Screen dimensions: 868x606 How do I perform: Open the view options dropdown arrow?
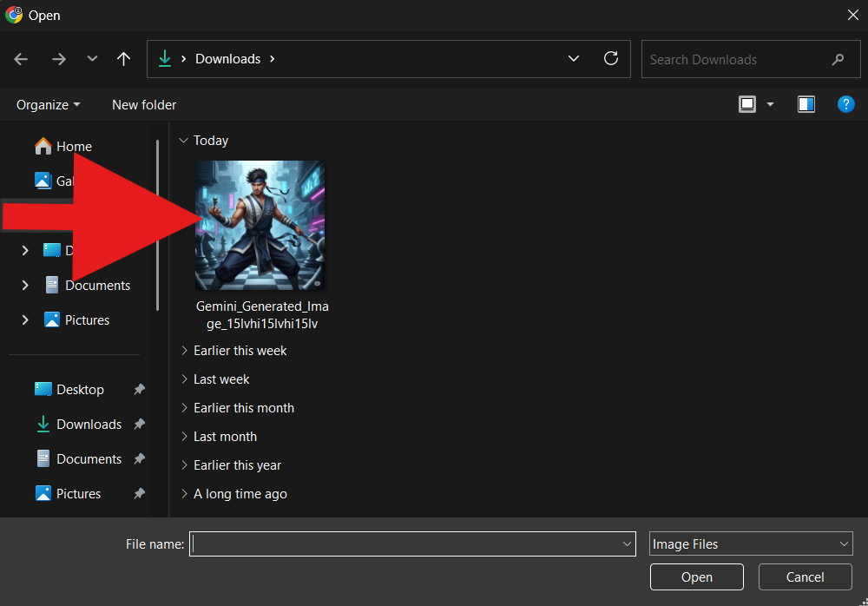(770, 104)
